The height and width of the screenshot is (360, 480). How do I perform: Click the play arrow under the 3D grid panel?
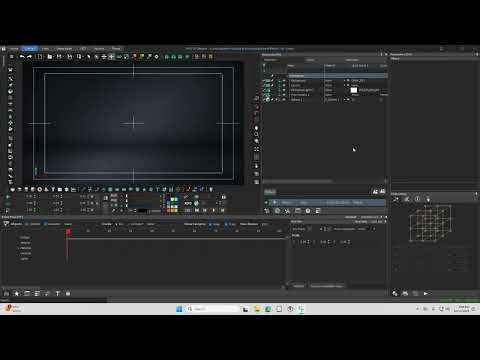click(x=426, y=293)
